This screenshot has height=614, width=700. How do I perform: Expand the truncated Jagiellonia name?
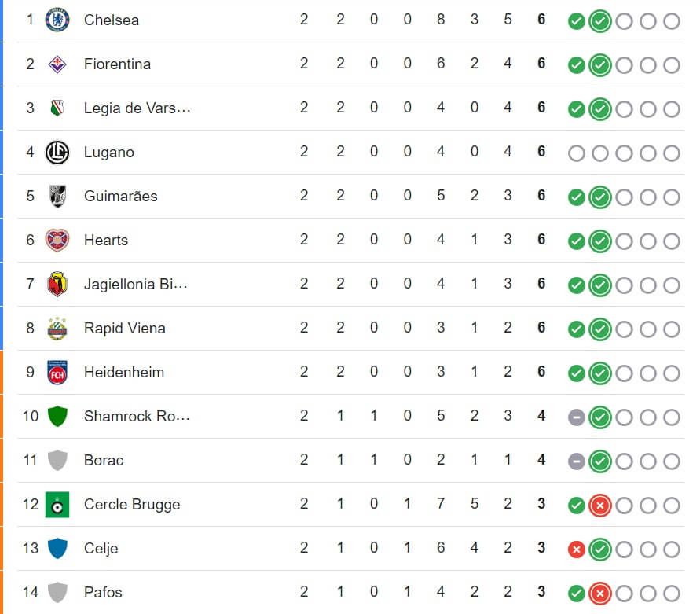[134, 285]
